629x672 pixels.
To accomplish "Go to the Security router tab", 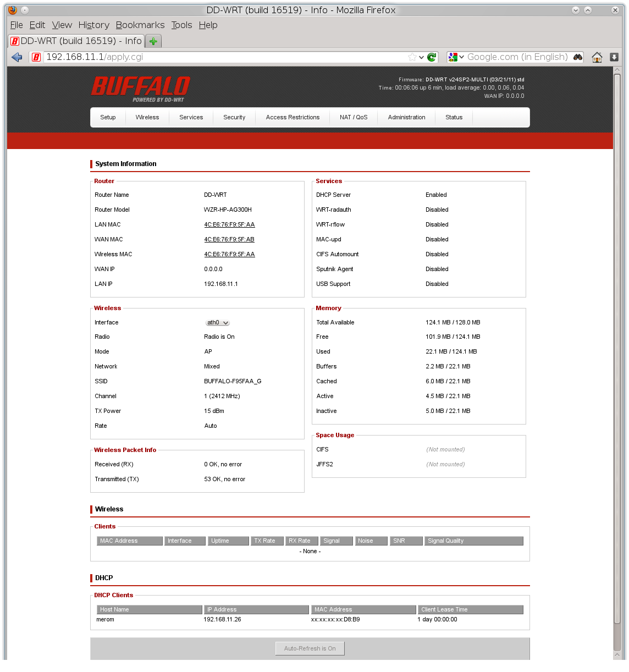I will point(234,118).
